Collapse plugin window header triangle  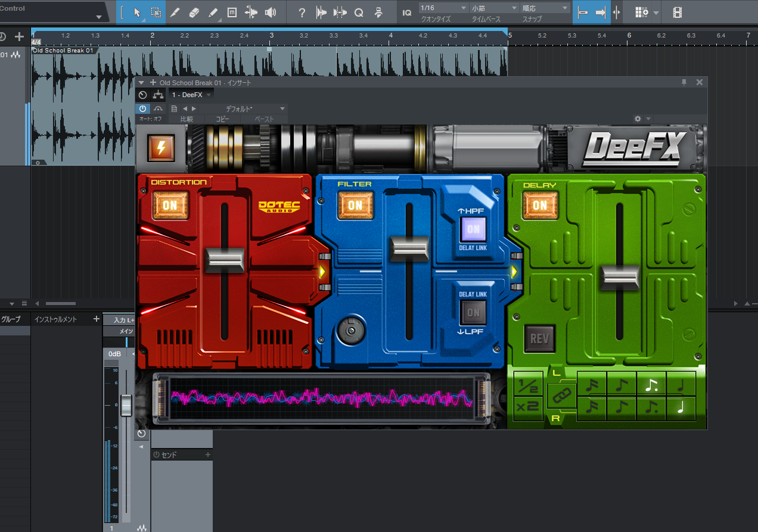pos(141,82)
